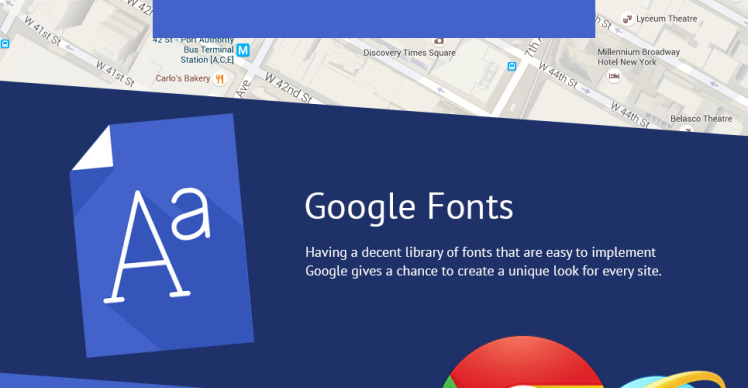Click the blue subway M icon

click(x=243, y=50)
